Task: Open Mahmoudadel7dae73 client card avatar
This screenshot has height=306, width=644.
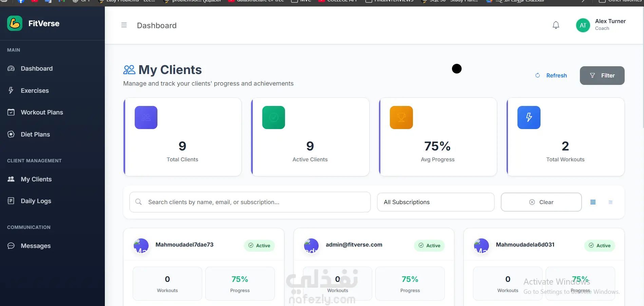Action: (x=141, y=246)
